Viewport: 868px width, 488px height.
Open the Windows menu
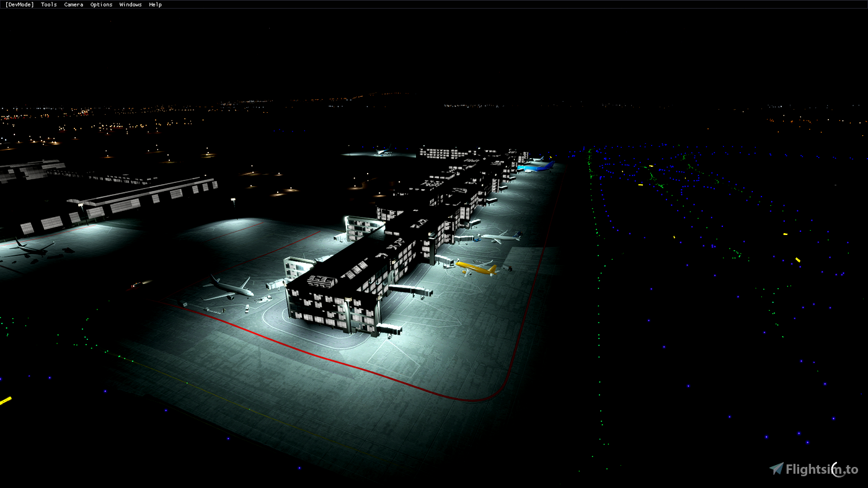(131, 4)
